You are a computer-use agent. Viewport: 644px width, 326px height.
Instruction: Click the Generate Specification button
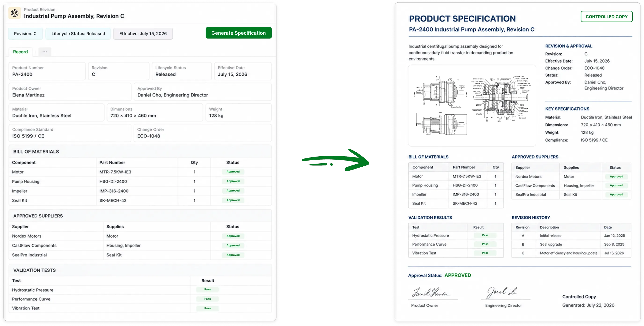pyautogui.click(x=239, y=33)
